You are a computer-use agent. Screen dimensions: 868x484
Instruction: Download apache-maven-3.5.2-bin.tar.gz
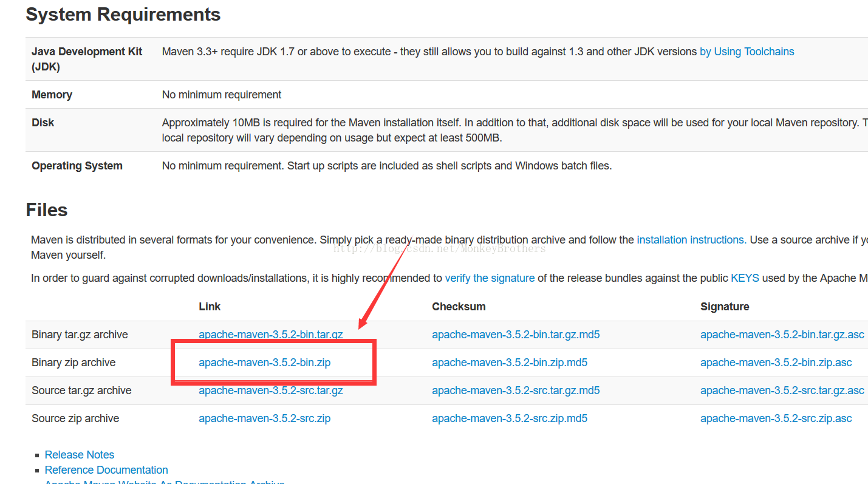(x=271, y=335)
